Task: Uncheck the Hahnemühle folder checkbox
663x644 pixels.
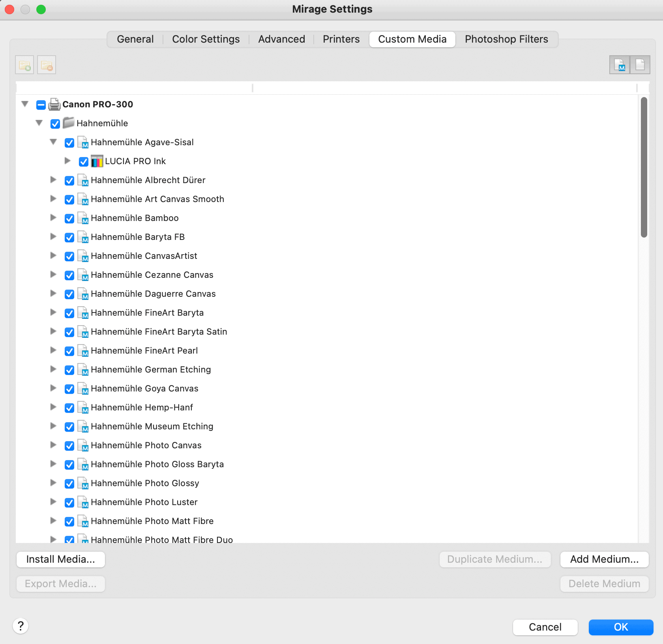Action: coord(55,124)
